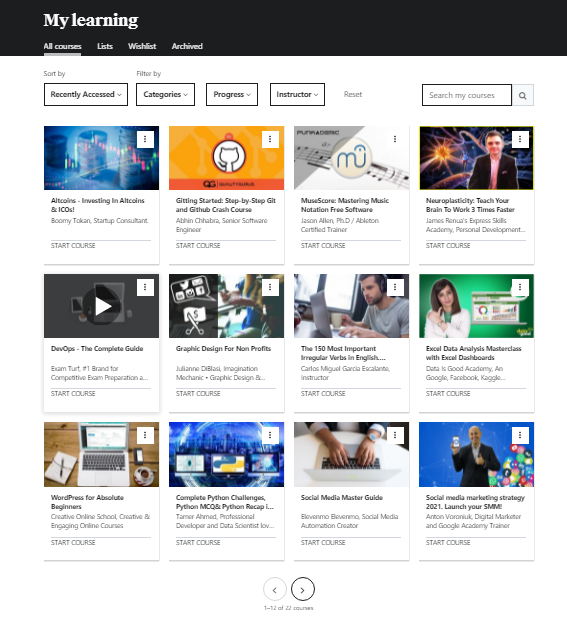Start the Social Media Master Guide course
Screen dimensions: 567x629
(x=323, y=542)
